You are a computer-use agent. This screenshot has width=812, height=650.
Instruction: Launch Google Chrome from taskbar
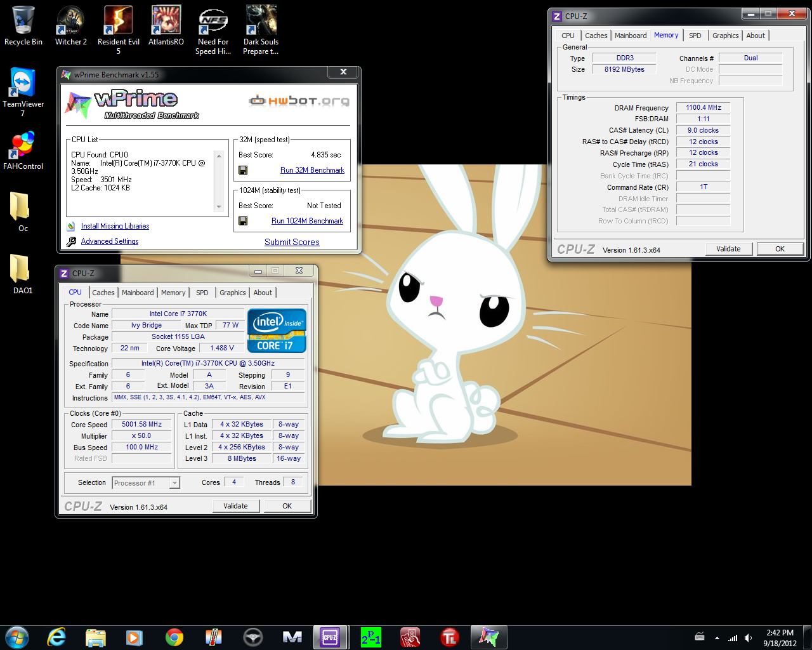tap(174, 637)
